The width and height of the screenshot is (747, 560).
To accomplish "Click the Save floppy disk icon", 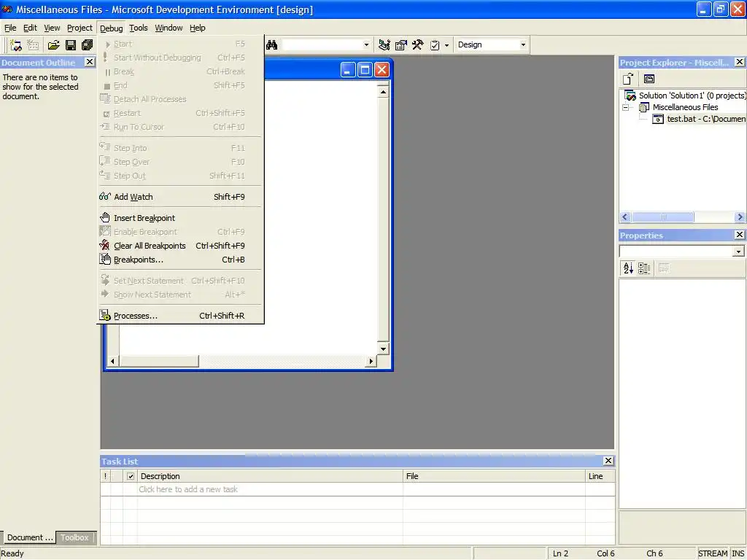I will point(71,44).
